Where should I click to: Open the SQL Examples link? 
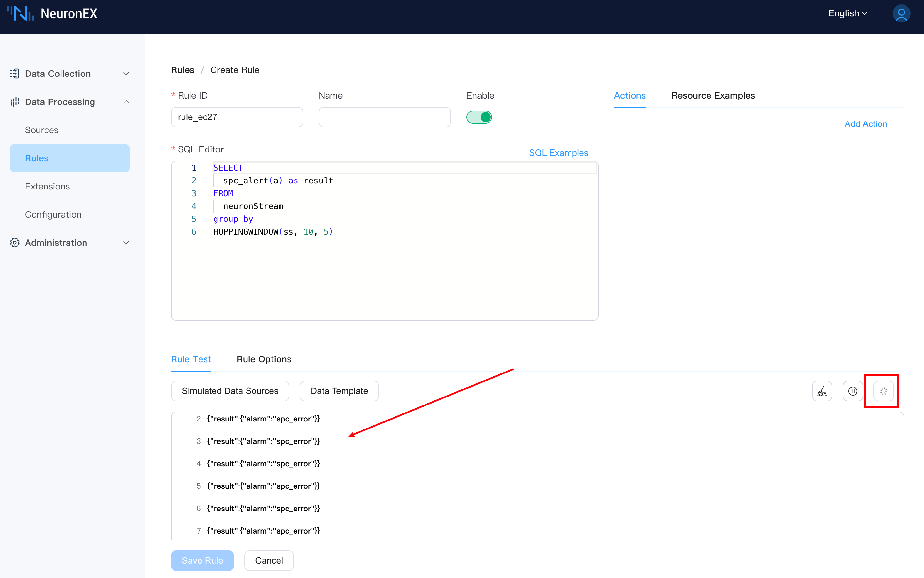[x=558, y=153]
